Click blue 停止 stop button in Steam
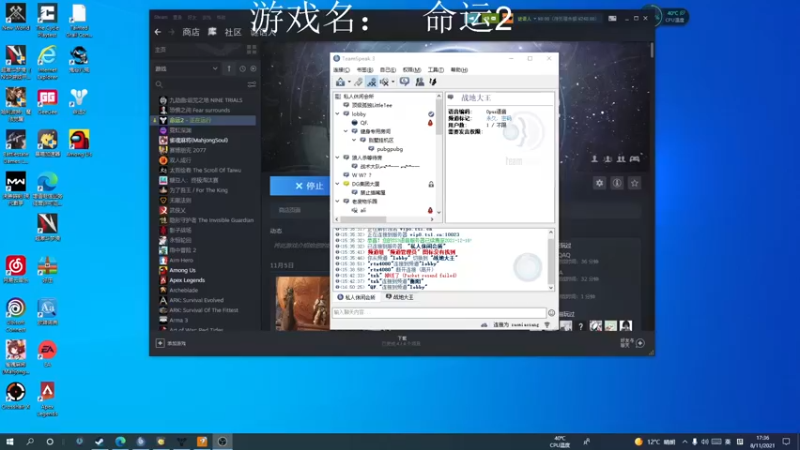The height and width of the screenshot is (450, 800). tap(299, 186)
